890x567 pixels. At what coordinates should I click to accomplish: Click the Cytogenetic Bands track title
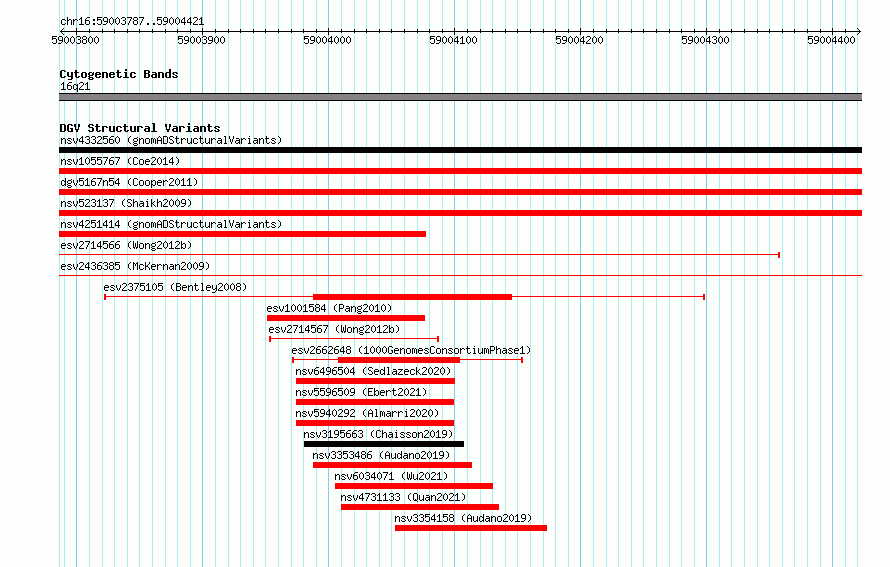point(119,74)
